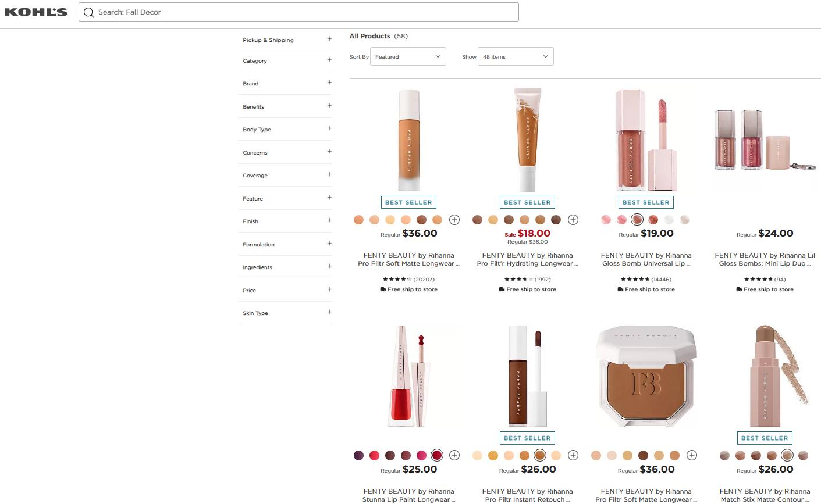Image resolution: width=821 pixels, height=504 pixels.
Task: Open the Gloss Bomb Universal Lip product title
Action: coord(646,259)
